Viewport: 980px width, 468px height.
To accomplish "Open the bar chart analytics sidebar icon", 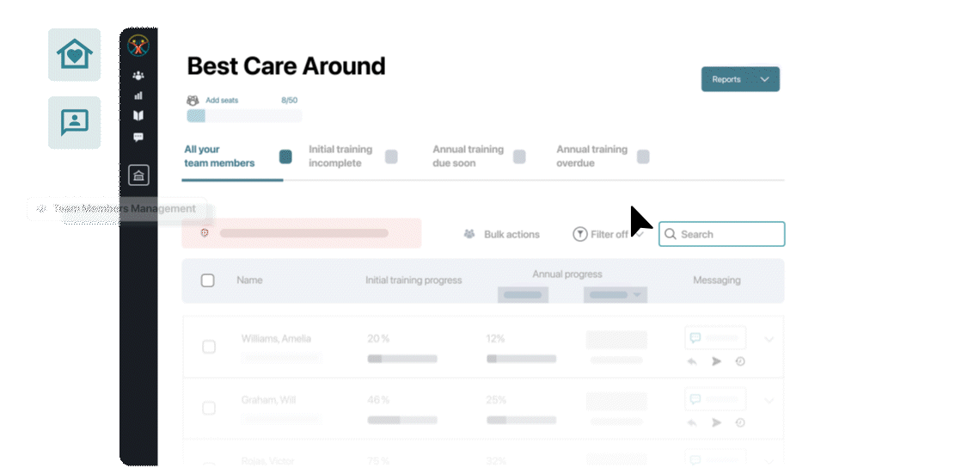I will (x=138, y=95).
